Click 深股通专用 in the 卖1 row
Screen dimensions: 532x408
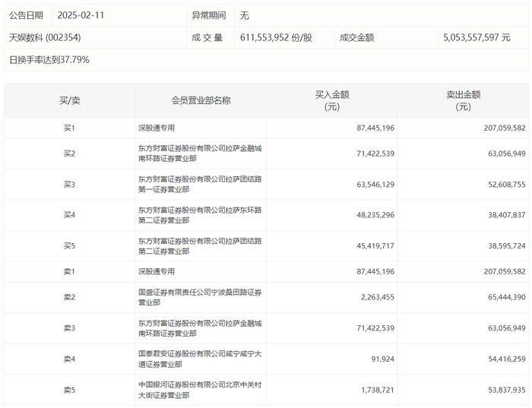pyautogui.click(x=157, y=271)
